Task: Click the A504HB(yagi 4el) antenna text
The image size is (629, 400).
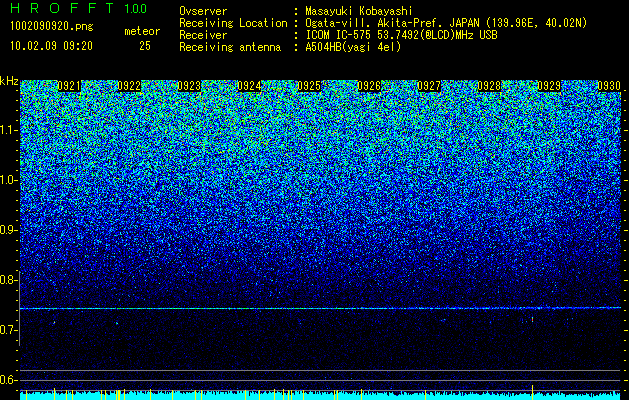Action: pos(353,47)
